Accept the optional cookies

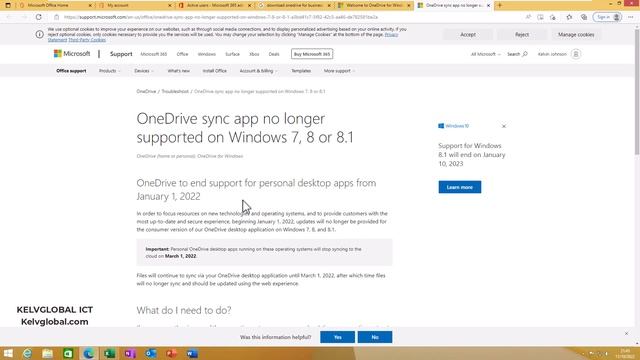pos(468,35)
